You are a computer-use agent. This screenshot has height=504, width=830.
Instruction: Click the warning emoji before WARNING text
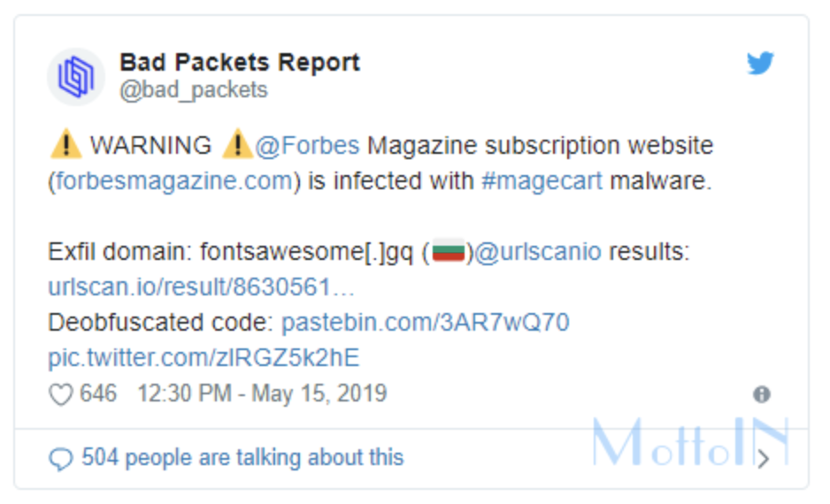65,145
